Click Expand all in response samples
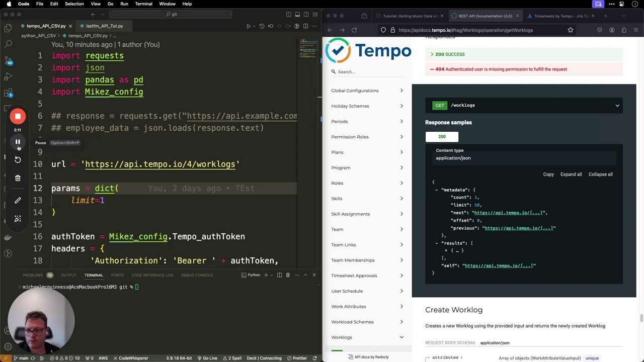The width and height of the screenshot is (644, 362). point(571,174)
